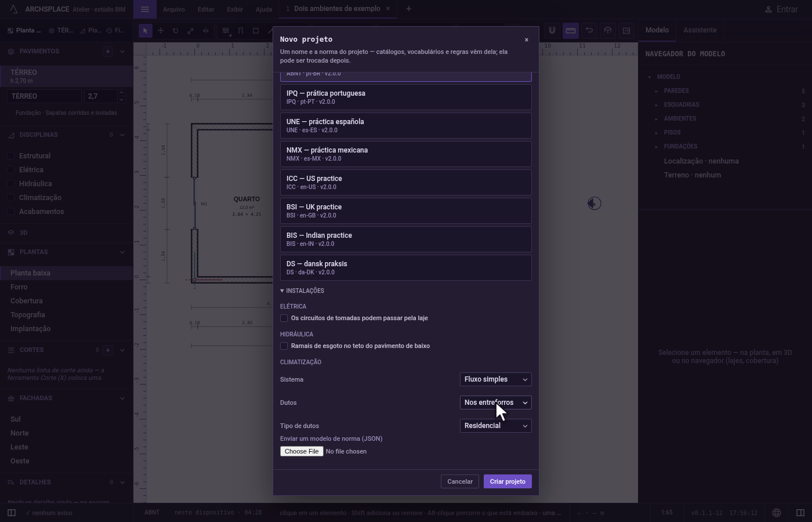Click the undo arrow icon

click(x=589, y=30)
